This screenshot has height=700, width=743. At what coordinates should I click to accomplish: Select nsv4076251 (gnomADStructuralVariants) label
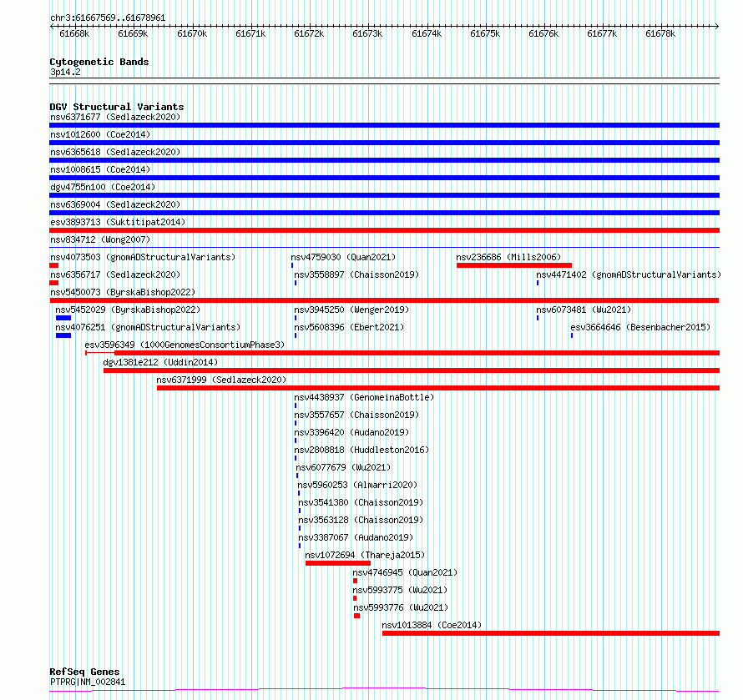coord(148,327)
